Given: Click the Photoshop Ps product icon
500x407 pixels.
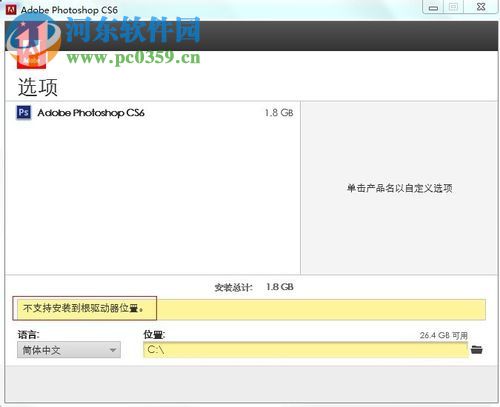Looking at the screenshot, I should coord(23,113).
